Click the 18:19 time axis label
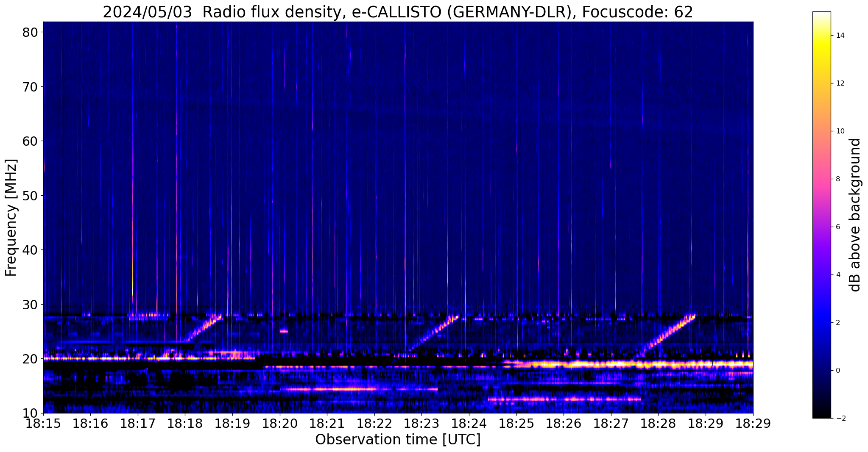The image size is (868, 452). (x=232, y=424)
